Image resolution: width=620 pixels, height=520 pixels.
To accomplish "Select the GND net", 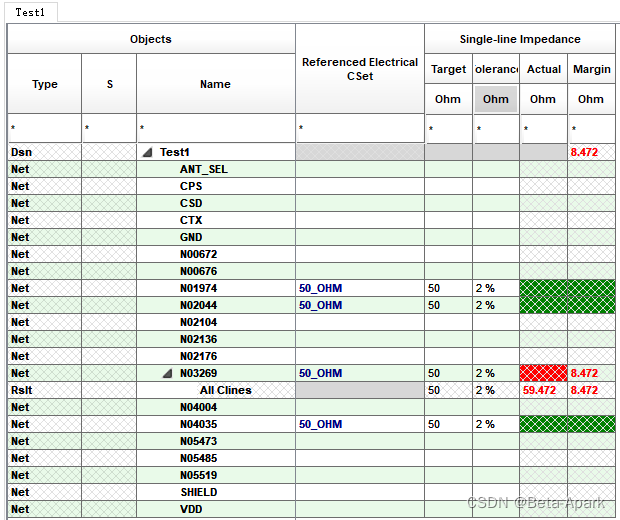I will [191, 238].
